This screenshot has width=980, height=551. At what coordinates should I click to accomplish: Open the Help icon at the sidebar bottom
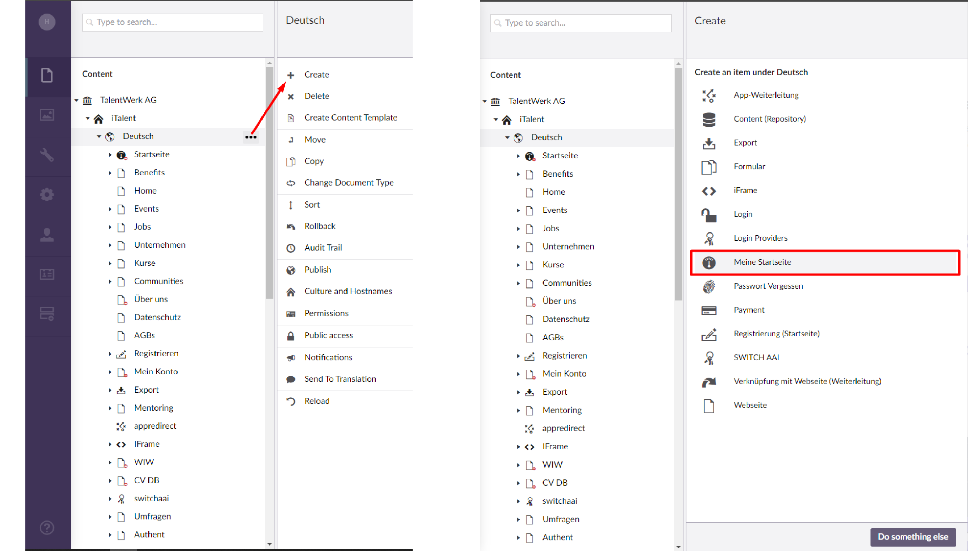[x=47, y=527]
